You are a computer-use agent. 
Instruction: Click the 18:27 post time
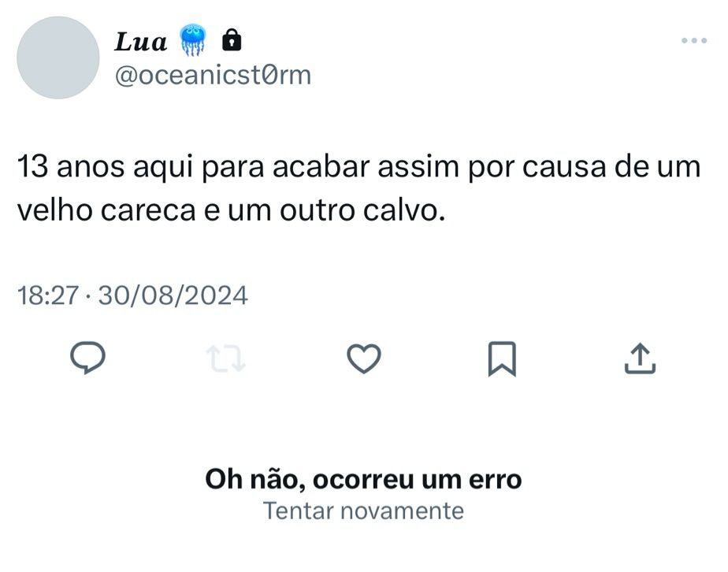48,295
